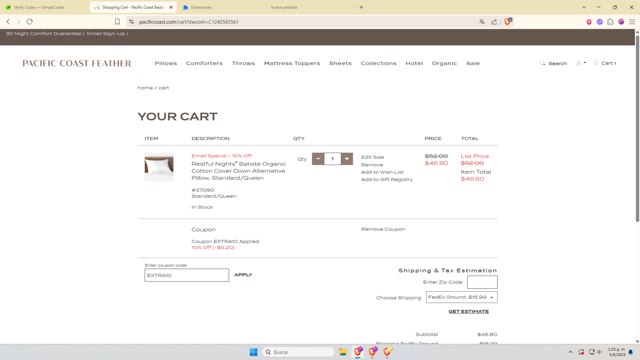
Task: Open the Sale menu
Action: (473, 63)
